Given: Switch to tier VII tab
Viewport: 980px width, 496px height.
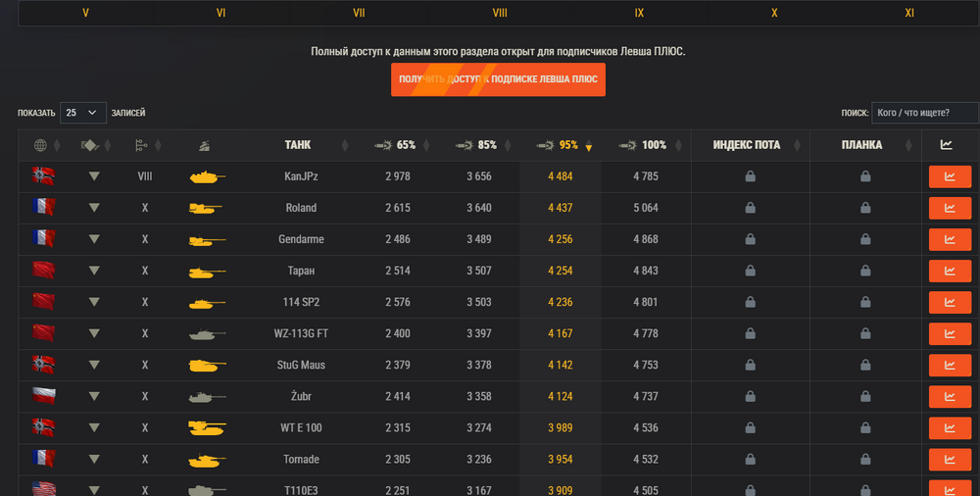Looking at the screenshot, I should coord(359,13).
